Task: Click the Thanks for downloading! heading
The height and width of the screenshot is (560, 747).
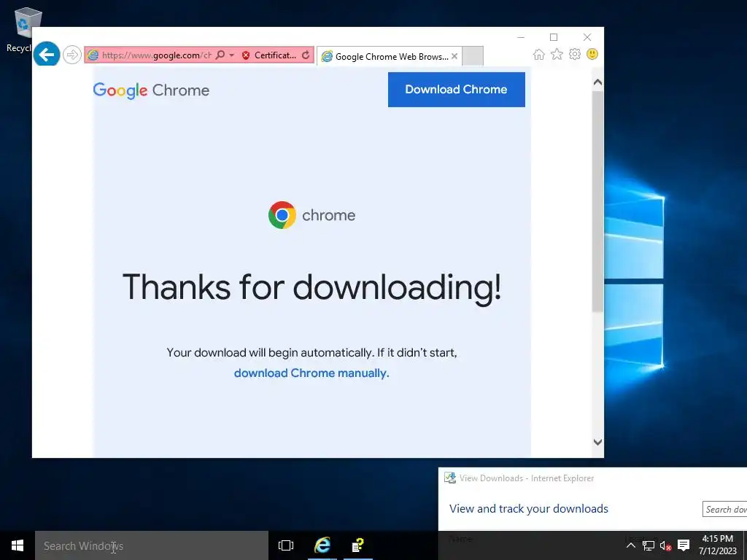Action: tap(312, 287)
